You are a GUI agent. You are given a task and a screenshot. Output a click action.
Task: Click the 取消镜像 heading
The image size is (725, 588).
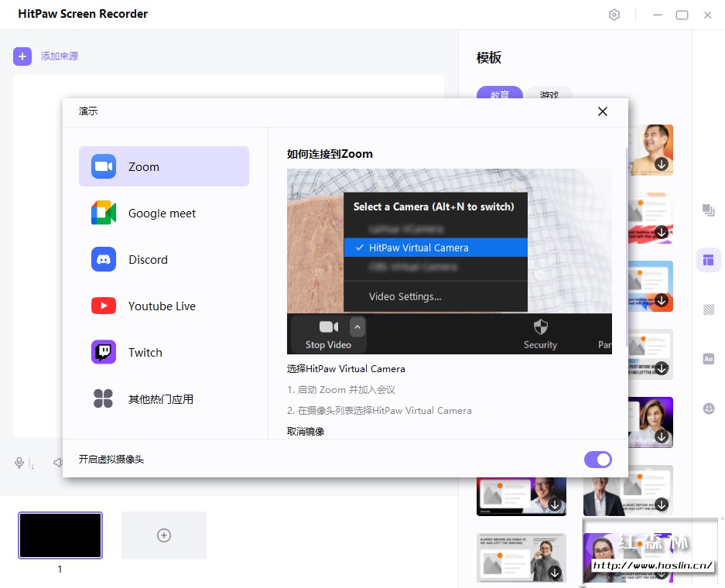[306, 431]
